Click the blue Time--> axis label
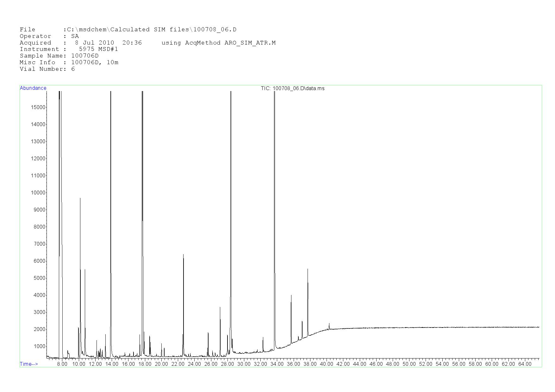The image size is (555, 392). tap(29, 364)
